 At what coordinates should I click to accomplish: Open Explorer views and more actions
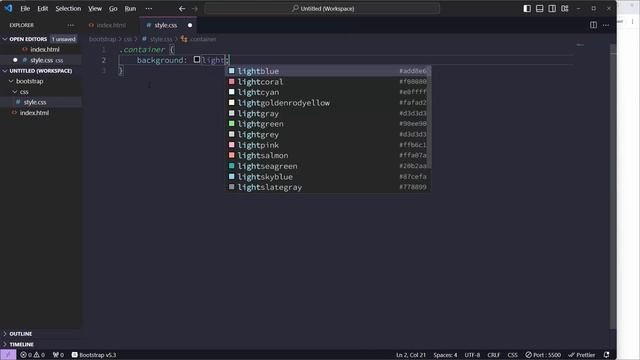[x=71, y=25]
